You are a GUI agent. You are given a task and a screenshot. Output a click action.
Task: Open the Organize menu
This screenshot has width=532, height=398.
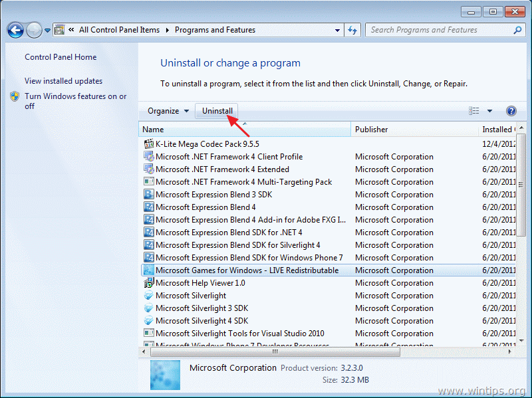pos(168,111)
